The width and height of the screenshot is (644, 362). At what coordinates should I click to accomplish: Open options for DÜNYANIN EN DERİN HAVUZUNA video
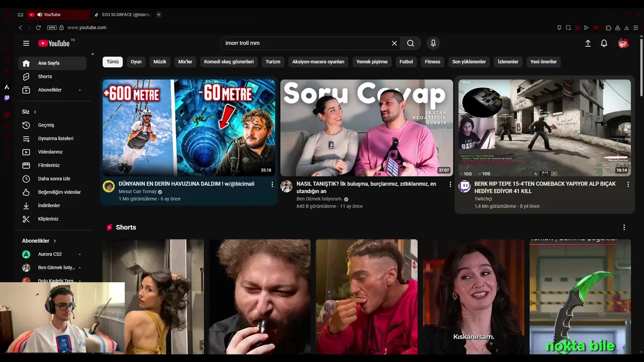click(272, 185)
